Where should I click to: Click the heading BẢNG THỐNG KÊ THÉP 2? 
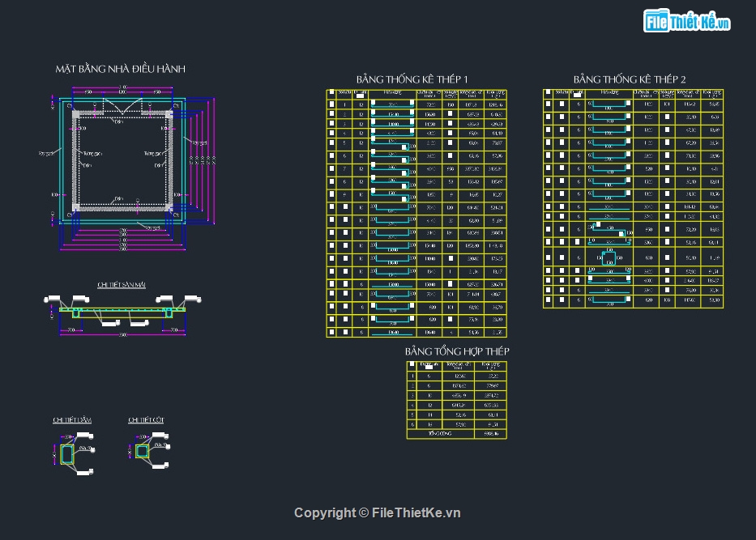click(x=630, y=79)
